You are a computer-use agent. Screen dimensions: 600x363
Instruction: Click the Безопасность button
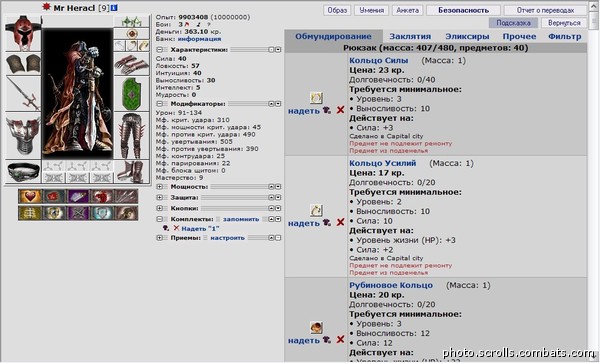[x=463, y=10]
